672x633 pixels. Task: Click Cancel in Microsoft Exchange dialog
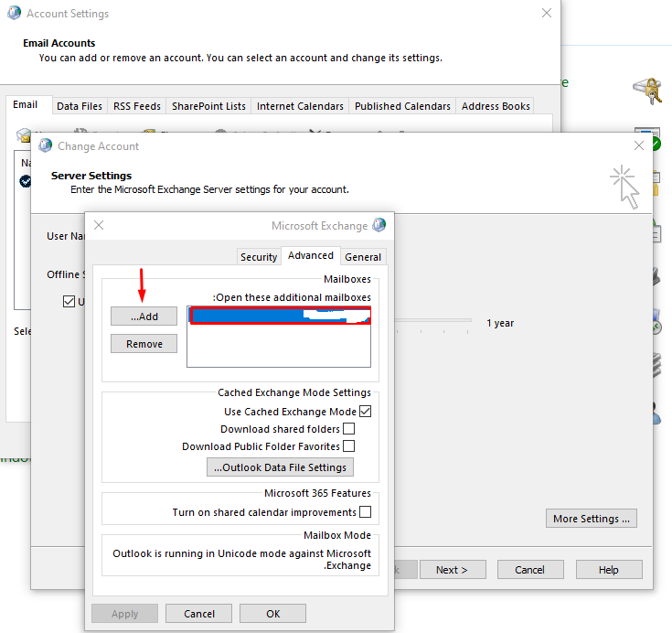pos(199,614)
